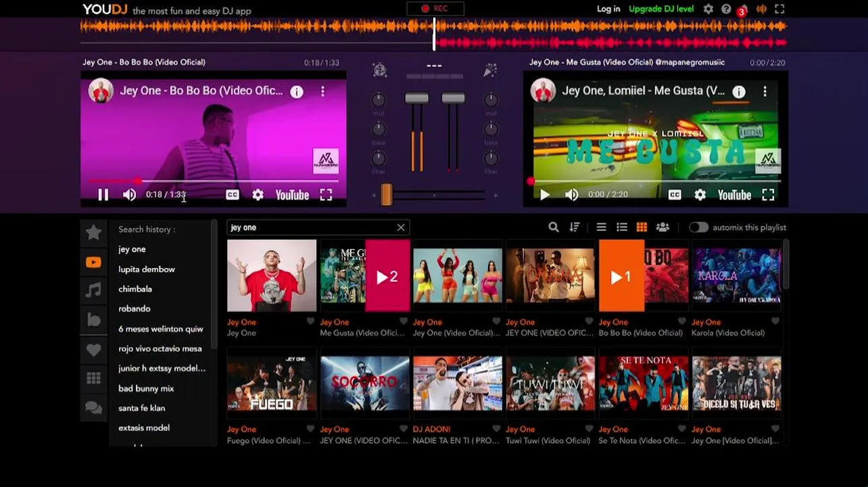This screenshot has width=868, height=487.
Task: Click the left deck volume fader
Action: 416,98
